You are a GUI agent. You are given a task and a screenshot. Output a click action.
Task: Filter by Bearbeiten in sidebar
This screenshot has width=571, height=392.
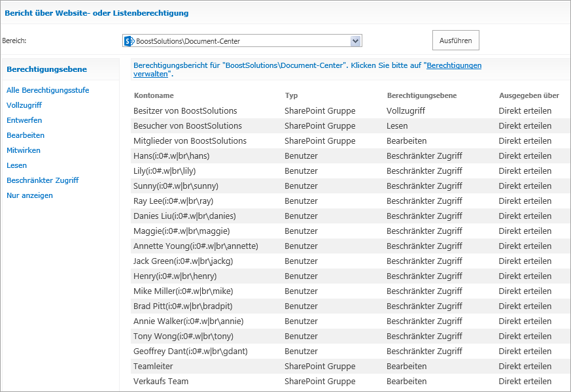tap(26, 135)
